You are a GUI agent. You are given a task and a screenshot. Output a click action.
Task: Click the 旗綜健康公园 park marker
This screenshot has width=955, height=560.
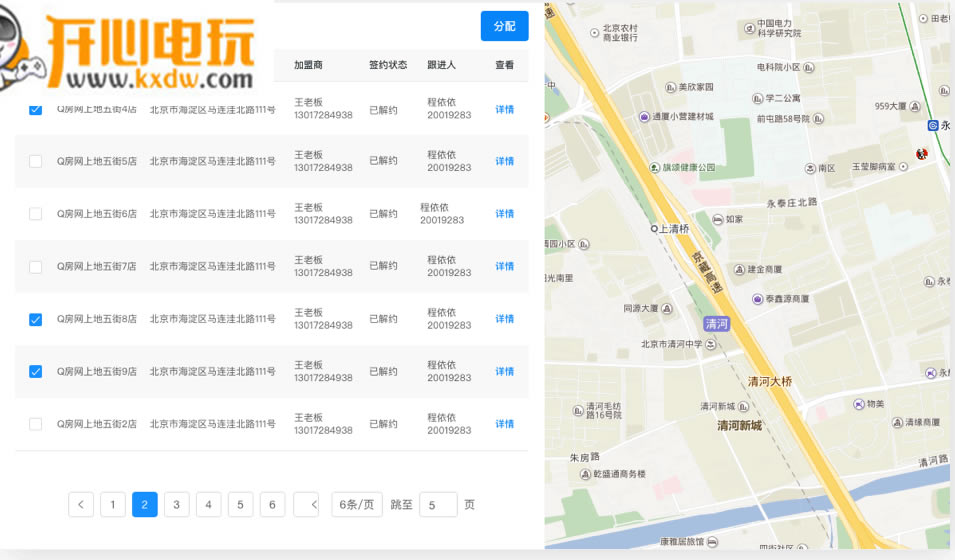coord(654,167)
